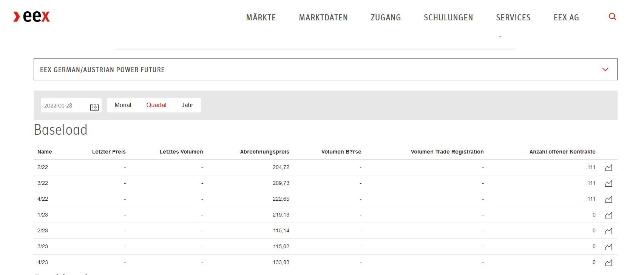Switch to the Jahr tab
644x275 pixels.
[187, 105]
